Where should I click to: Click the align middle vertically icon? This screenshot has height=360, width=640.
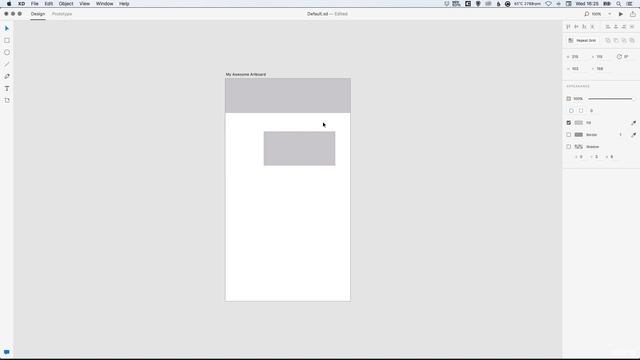[x=576, y=27]
